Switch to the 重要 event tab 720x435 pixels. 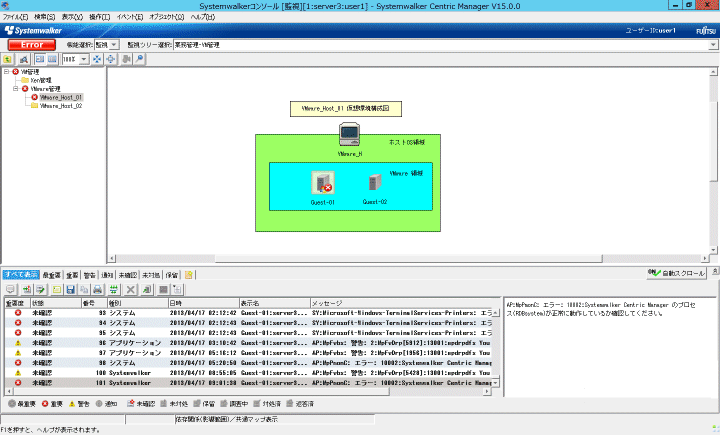click(x=72, y=275)
